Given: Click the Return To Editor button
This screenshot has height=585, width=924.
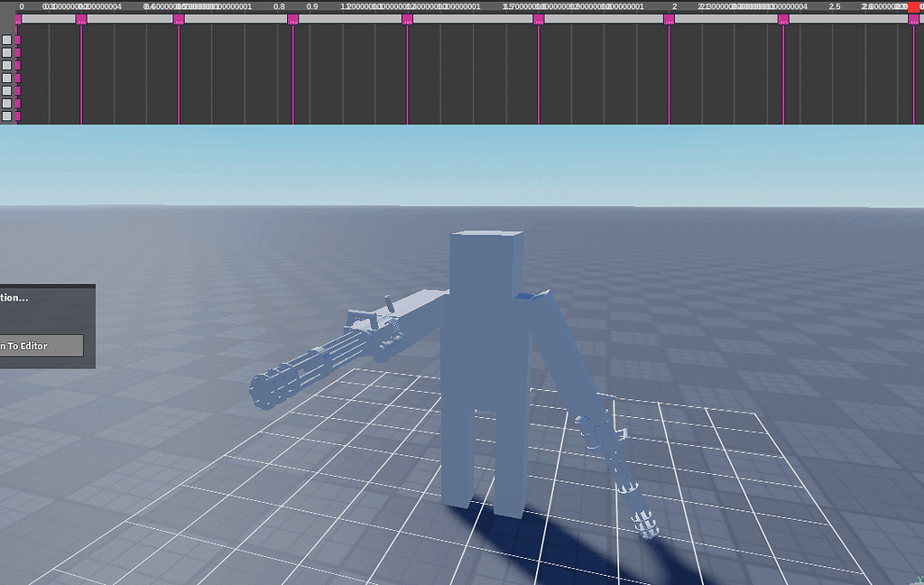Looking at the screenshot, I should click(41, 345).
